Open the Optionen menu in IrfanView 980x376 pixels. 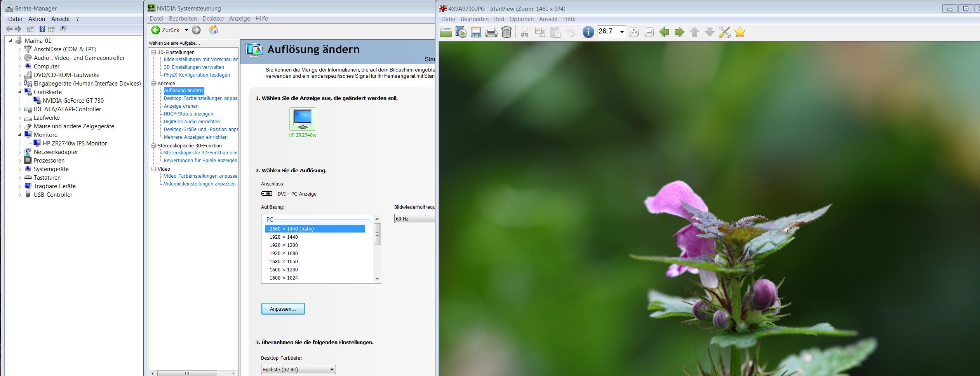click(x=521, y=19)
